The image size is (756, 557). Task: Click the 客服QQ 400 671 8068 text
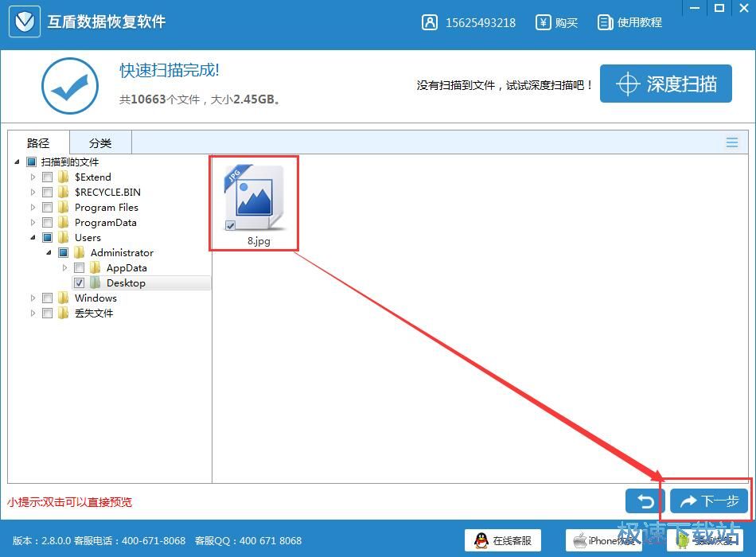tap(248, 540)
